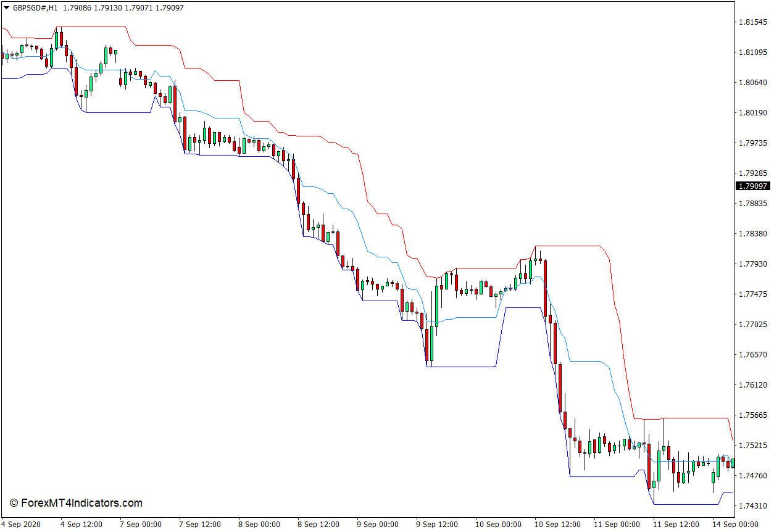Select the current price tag 1.79097
Image resolution: width=774 pixels, height=532 pixels.
point(753,186)
